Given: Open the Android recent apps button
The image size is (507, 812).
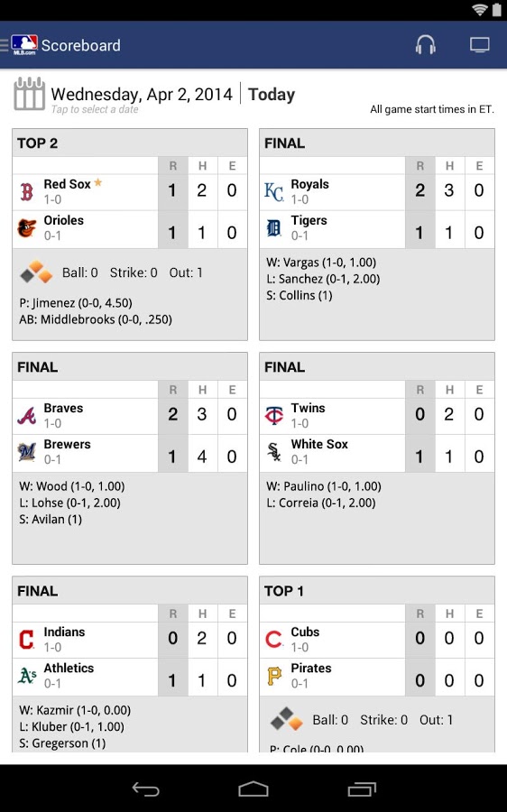Looking at the screenshot, I should [362, 789].
